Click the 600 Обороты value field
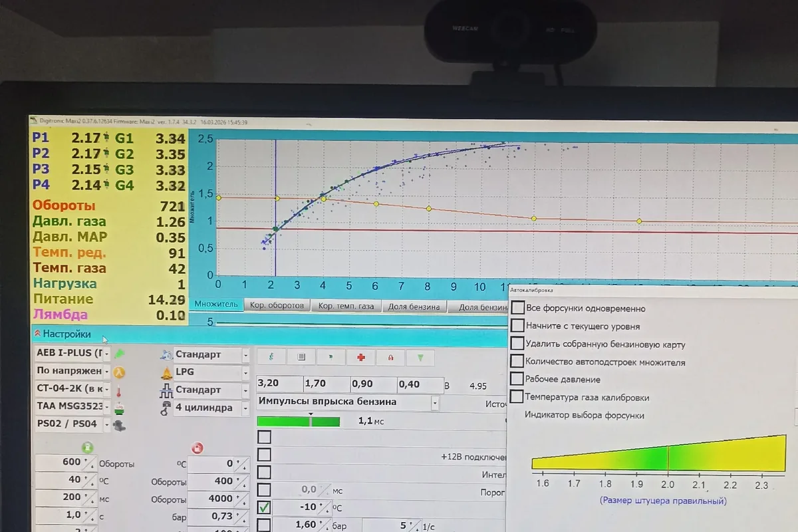This screenshot has width=798, height=532. (x=60, y=462)
